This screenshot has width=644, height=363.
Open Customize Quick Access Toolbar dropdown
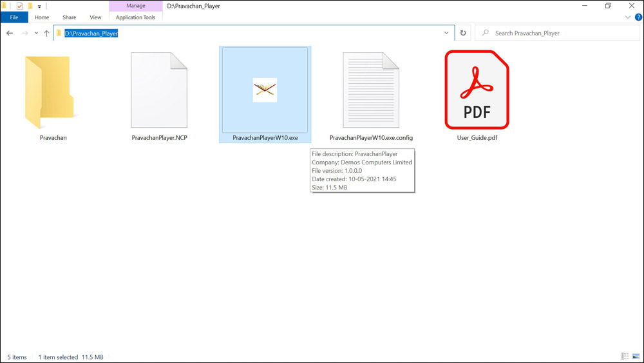click(x=39, y=6)
